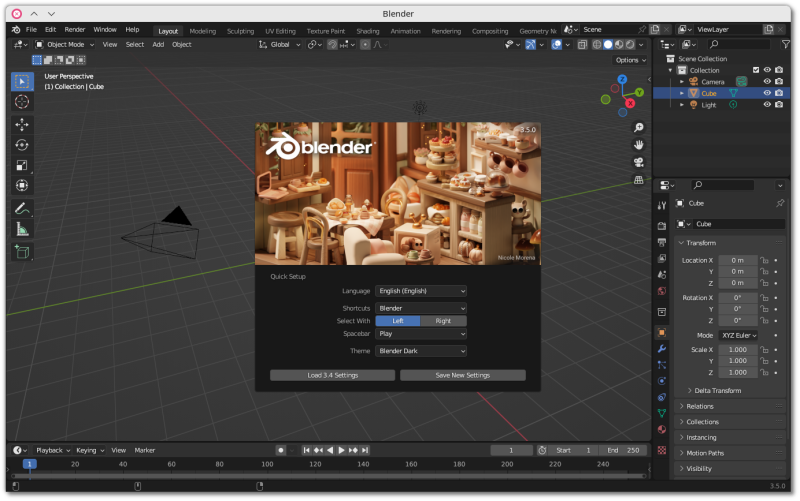
Task: Open the Shortcuts dropdown
Action: point(421,308)
